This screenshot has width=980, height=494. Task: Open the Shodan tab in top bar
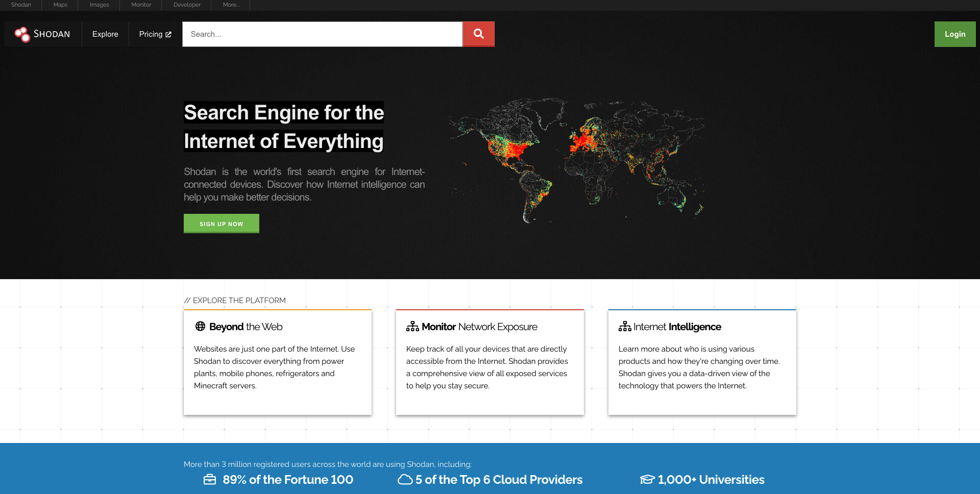coord(21,5)
